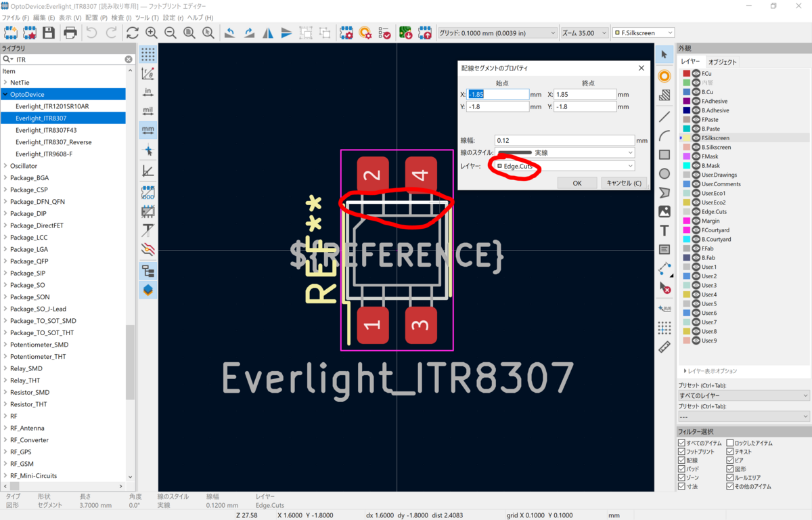The height and width of the screenshot is (520, 812).
Task: Toggle the appearance layers manager icon
Action: tap(148, 290)
